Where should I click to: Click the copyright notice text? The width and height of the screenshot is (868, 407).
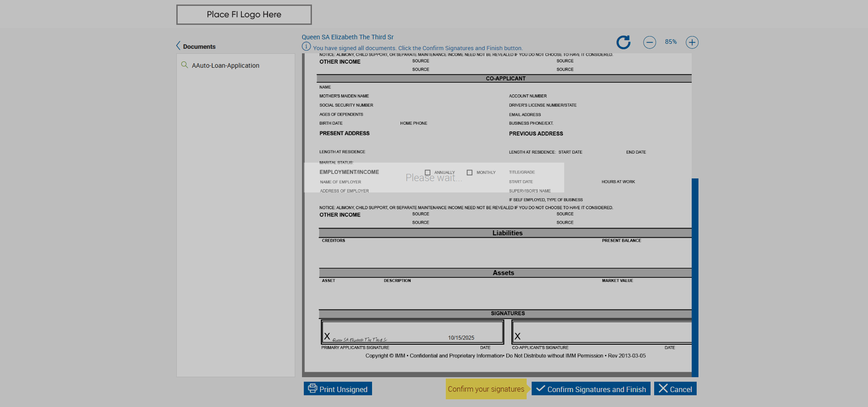pos(505,356)
